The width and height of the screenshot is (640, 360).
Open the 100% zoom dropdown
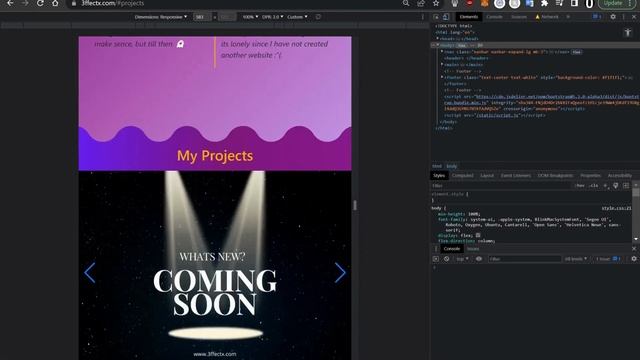[x=250, y=17]
